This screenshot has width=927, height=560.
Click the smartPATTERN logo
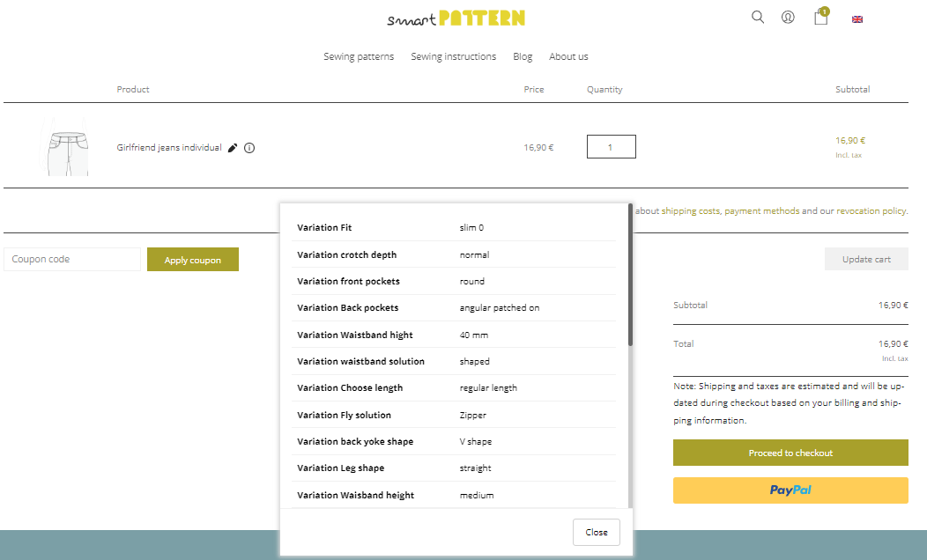pos(457,17)
